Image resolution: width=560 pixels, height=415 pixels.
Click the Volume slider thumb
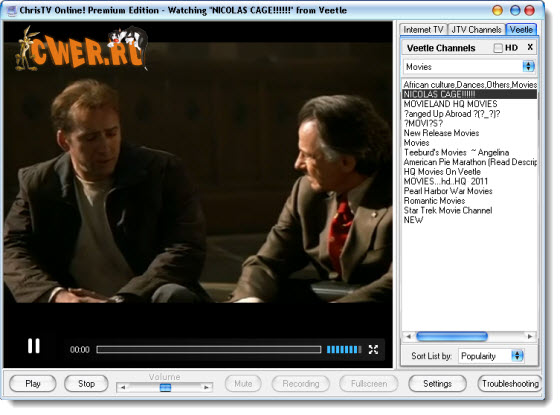[x=165, y=388]
